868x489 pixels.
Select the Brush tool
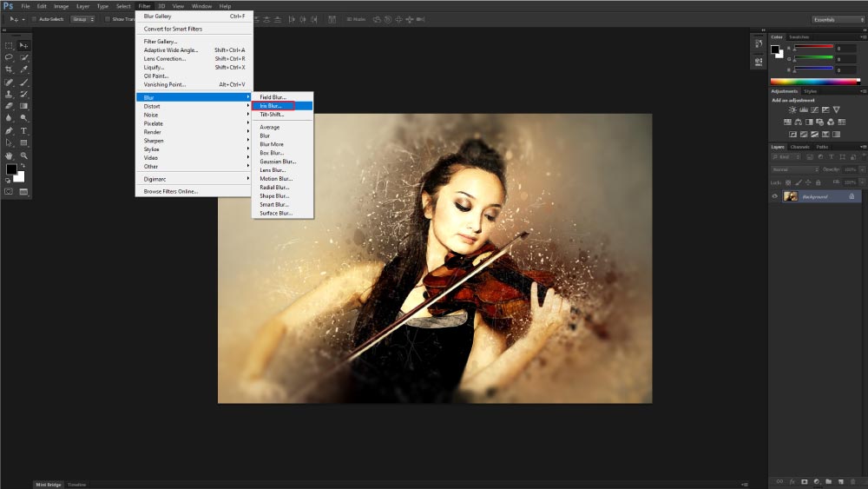pyautogui.click(x=23, y=82)
